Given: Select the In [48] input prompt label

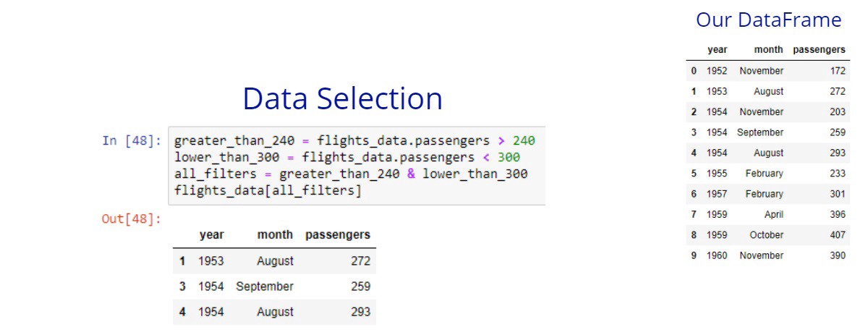Looking at the screenshot, I should [132, 140].
